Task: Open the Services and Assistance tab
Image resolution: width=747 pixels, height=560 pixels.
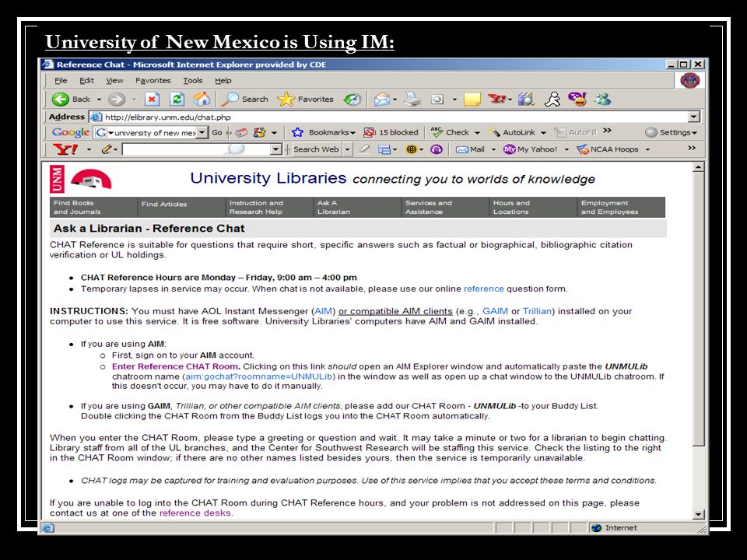Action: pyautogui.click(x=445, y=207)
